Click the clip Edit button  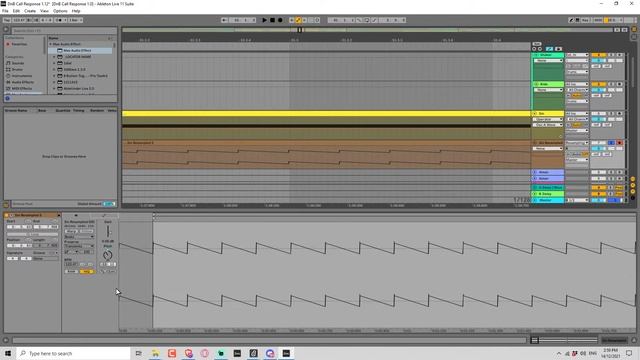coord(71,271)
